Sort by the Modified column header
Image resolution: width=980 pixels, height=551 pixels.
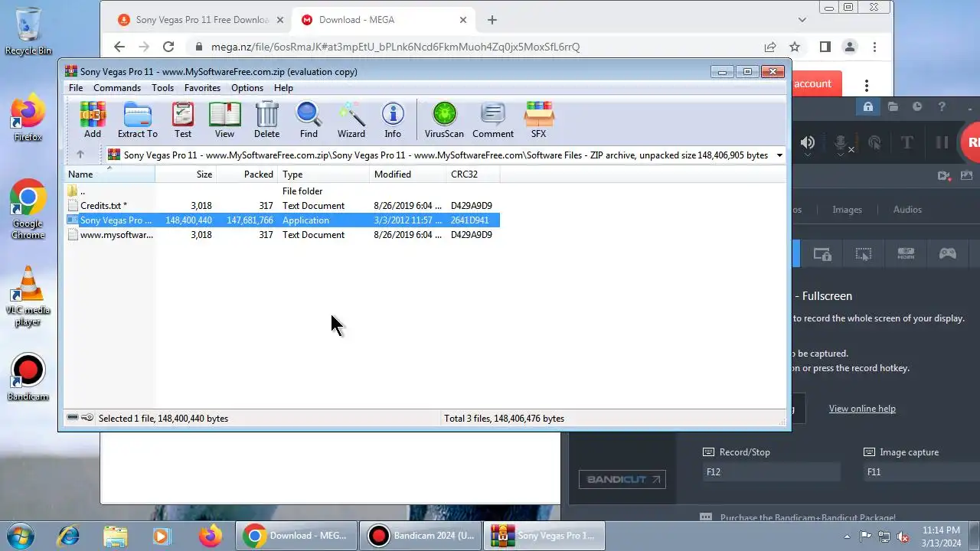pos(408,174)
